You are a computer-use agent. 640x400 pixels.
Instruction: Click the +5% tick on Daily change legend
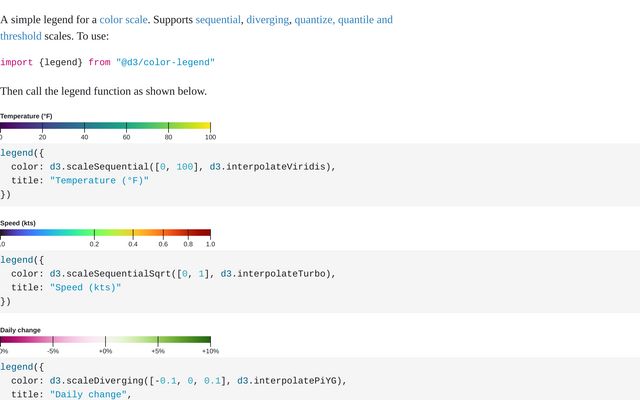(x=158, y=351)
